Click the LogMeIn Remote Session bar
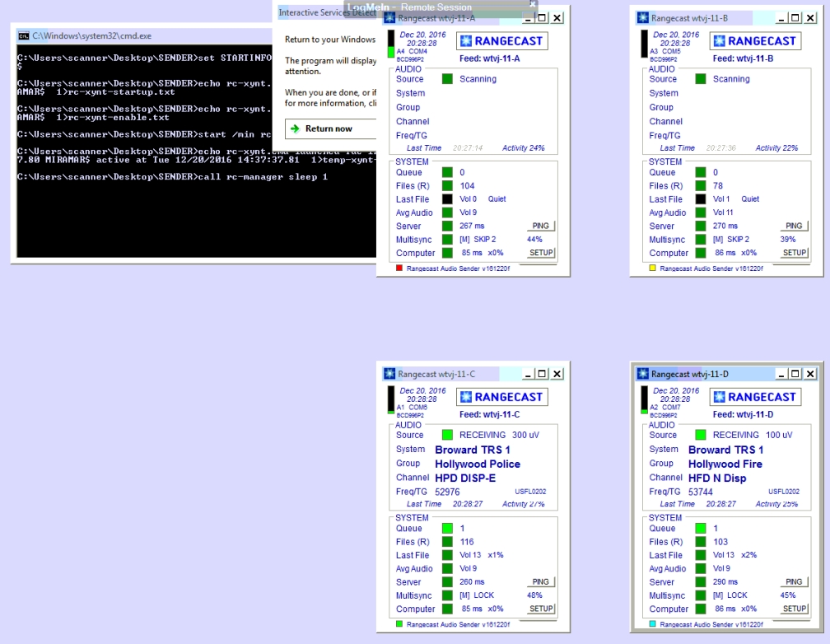This screenshot has height=644, width=830. (440, 7)
